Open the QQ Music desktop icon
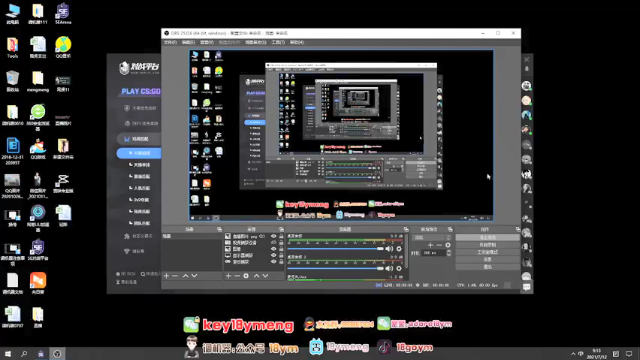The height and width of the screenshot is (360, 640). coord(63,47)
